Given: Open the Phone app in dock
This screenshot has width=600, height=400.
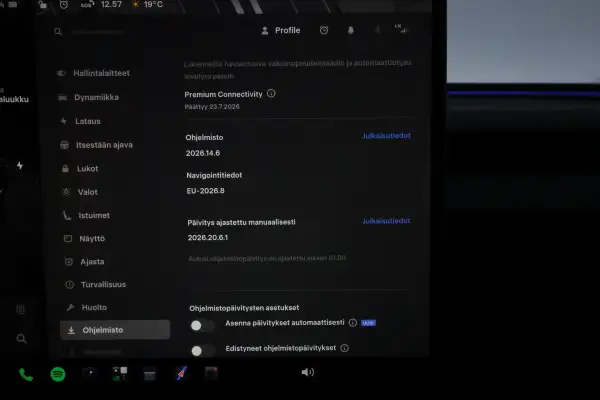Looking at the screenshot, I should point(26,374).
